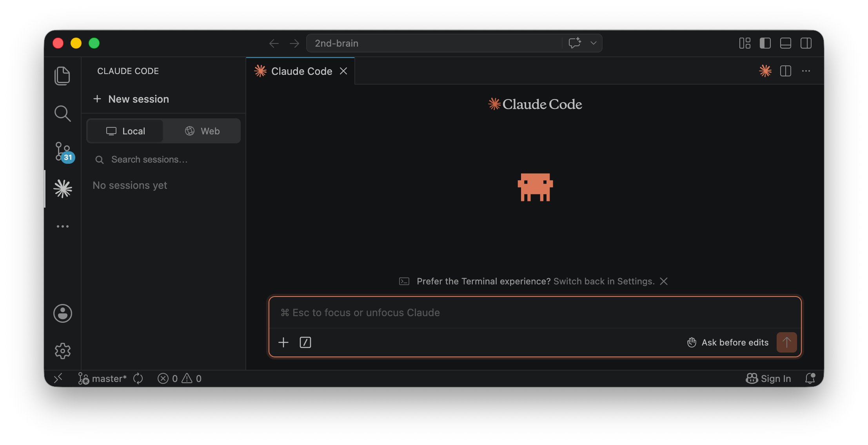Show additional views ellipsis in activity bar
Viewport: 868px width, 445px height.
pos(63,226)
